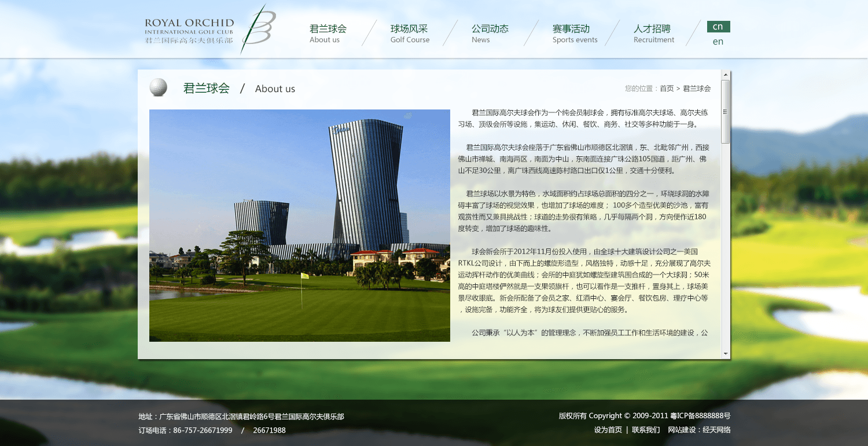868x446 pixels.
Task: Switch language to cn
Action: [718, 27]
